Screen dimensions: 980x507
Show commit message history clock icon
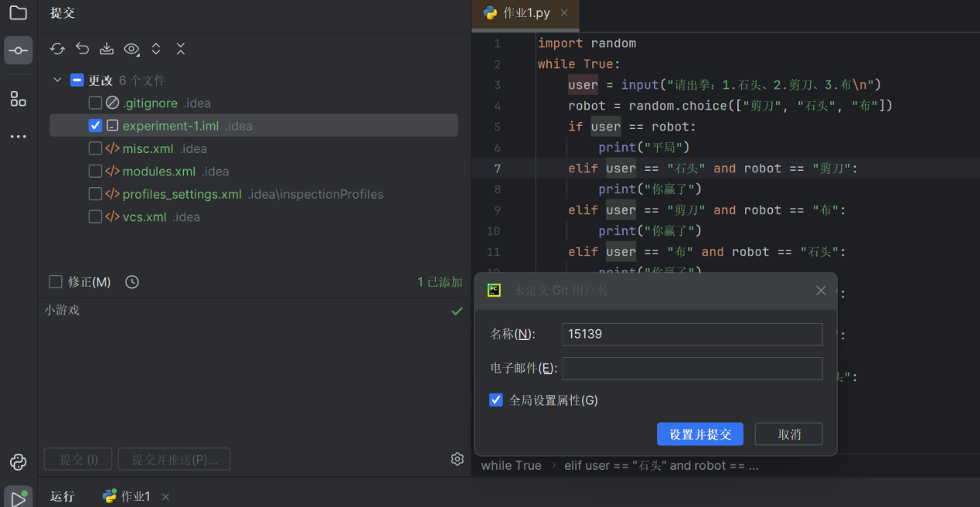(x=132, y=282)
